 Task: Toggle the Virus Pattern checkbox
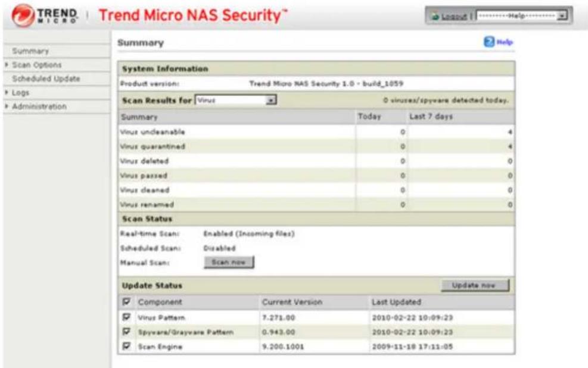[126, 317]
